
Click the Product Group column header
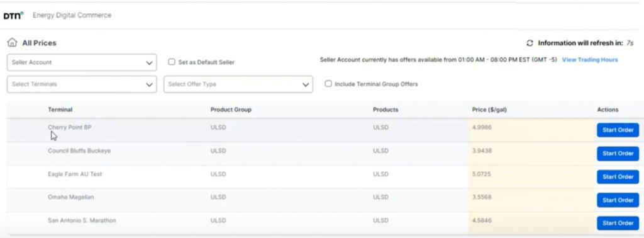(x=231, y=110)
